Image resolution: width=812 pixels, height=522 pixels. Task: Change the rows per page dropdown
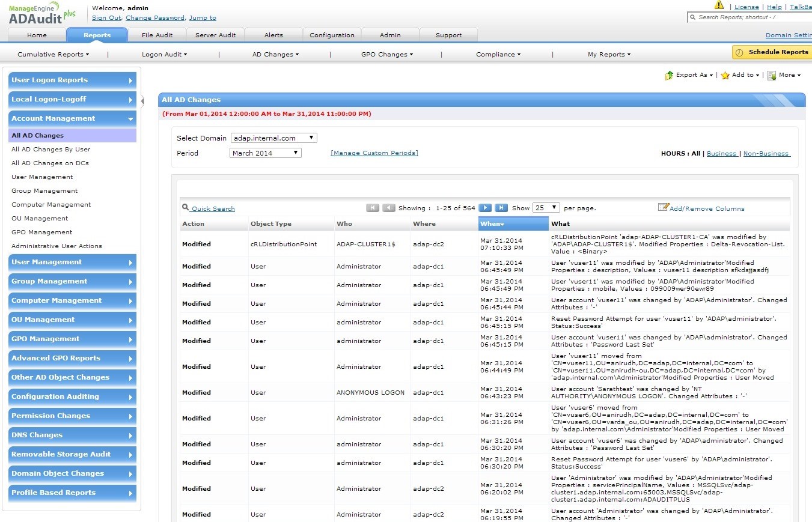pyautogui.click(x=546, y=208)
